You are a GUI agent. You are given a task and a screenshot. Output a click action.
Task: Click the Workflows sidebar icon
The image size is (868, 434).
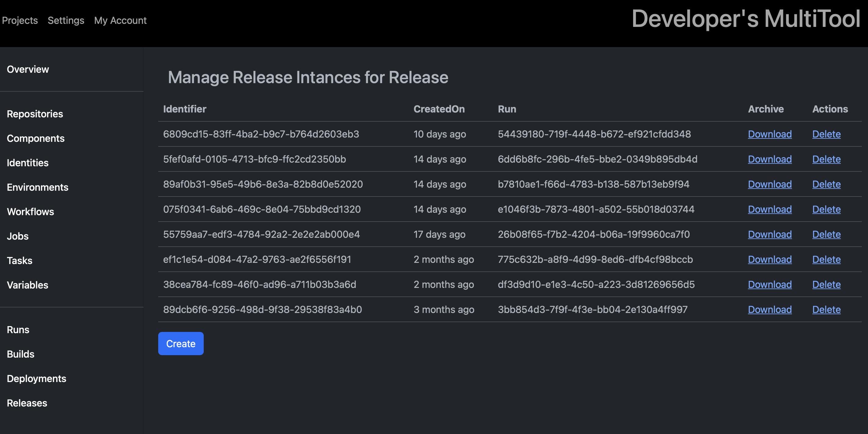(x=31, y=211)
